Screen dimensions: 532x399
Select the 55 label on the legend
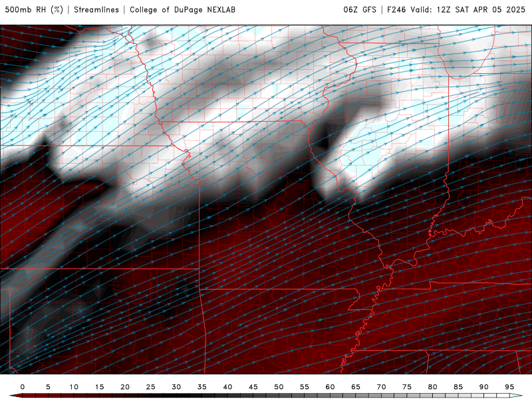[x=305, y=387]
